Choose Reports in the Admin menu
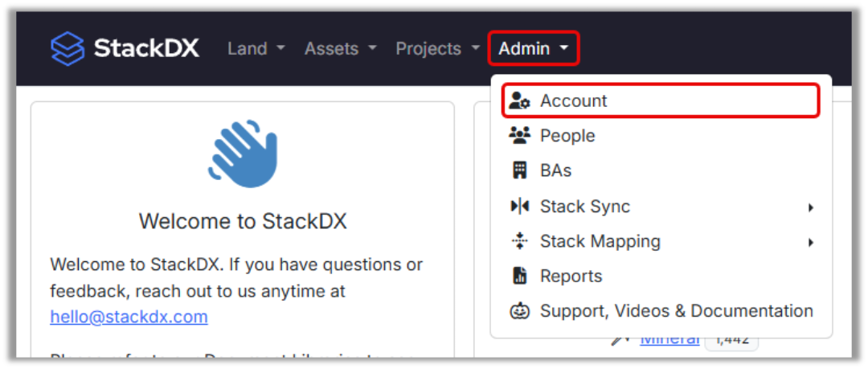This screenshot has width=868, height=369. 571,276
